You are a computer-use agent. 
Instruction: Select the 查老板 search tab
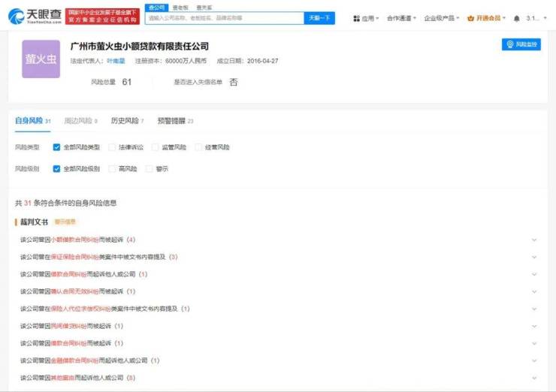(x=180, y=8)
